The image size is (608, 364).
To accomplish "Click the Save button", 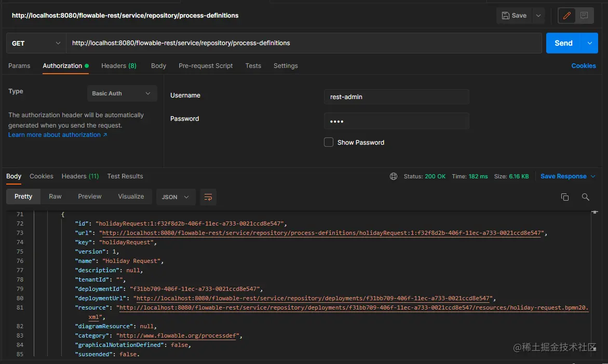I will coord(514,16).
